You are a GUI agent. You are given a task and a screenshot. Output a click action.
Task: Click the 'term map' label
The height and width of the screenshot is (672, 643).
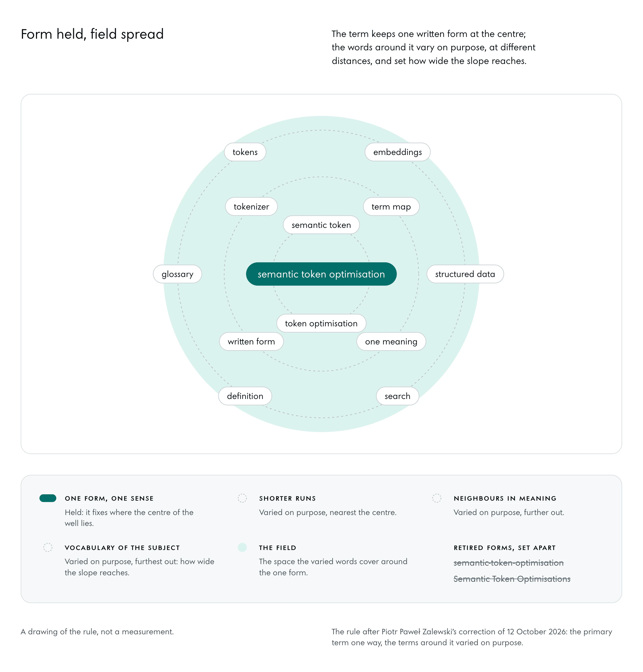click(391, 206)
